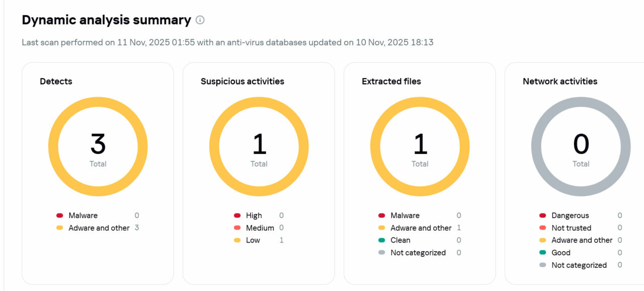Screen dimensions: 644x291
Task: Click the info icon beside Dynamic analysis summary
Action: [200, 20]
